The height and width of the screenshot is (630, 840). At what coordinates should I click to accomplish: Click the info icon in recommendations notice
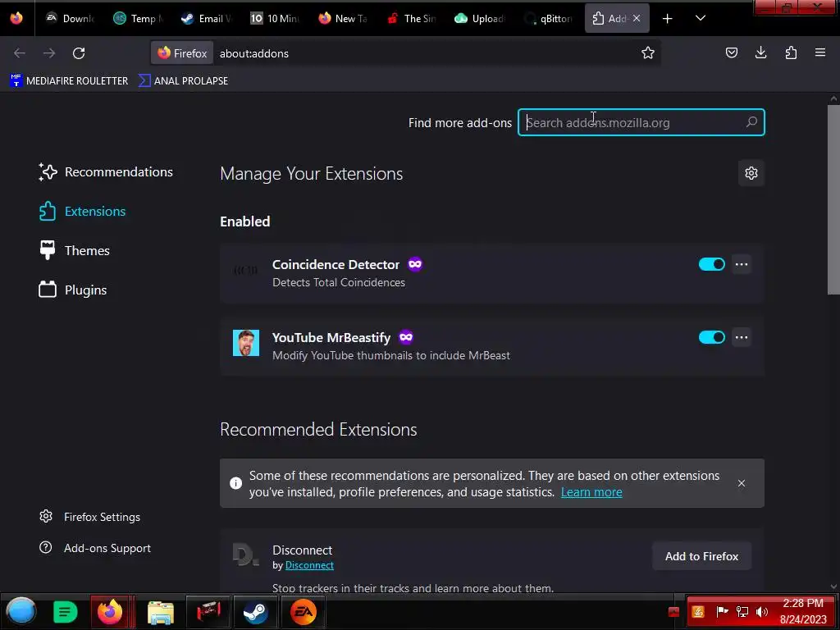click(235, 483)
